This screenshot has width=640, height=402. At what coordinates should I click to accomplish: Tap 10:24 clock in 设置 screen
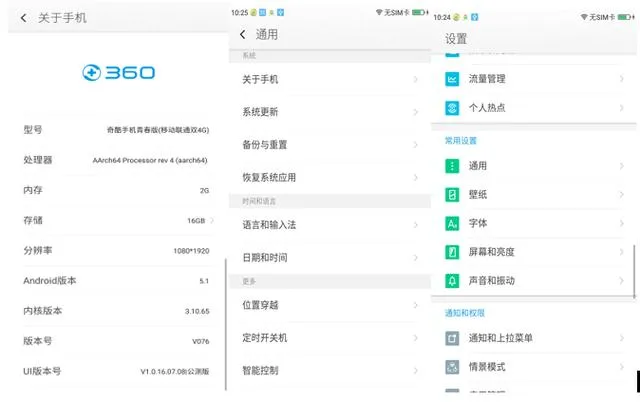coord(442,17)
